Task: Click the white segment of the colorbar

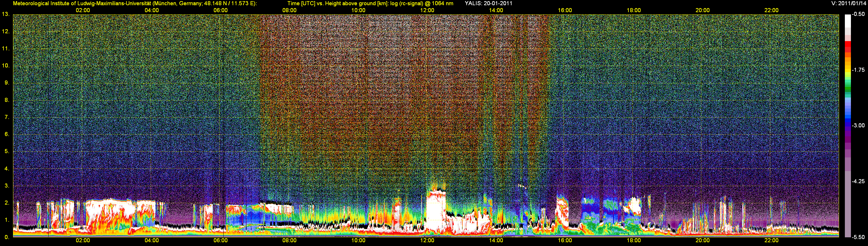Action: [847, 21]
